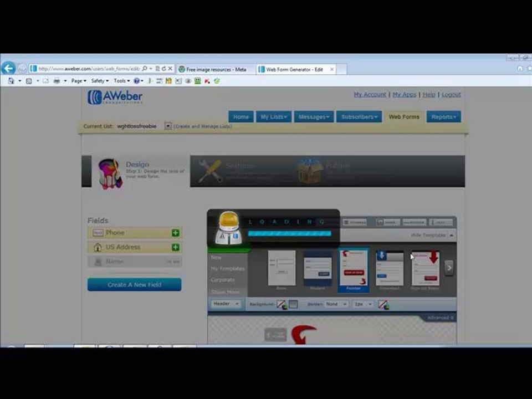Click the greyed-out Name field row

(x=135, y=262)
